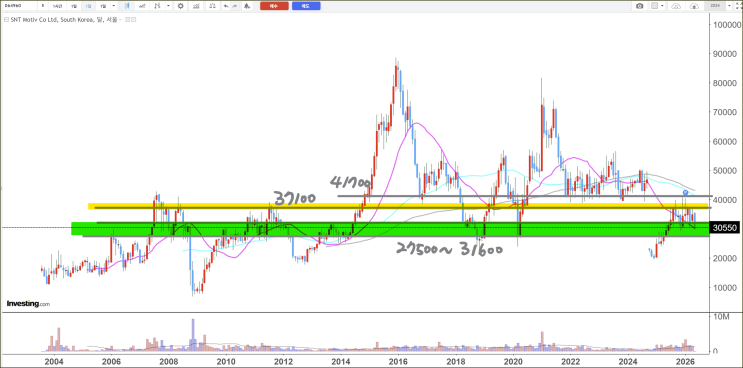Click the alert icon beside redo
Viewport: 743px width, 368px height.
247,6
